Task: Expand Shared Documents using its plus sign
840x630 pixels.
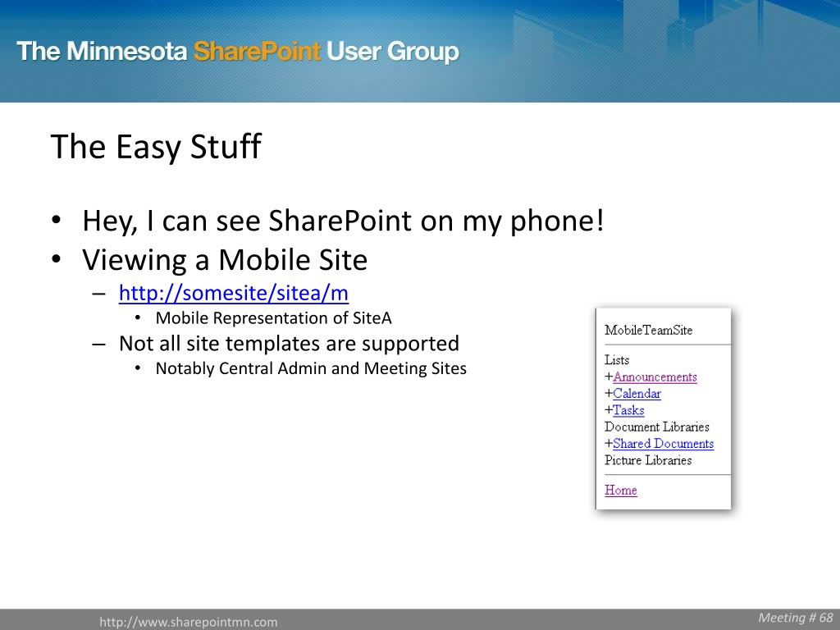Action: click(609, 444)
